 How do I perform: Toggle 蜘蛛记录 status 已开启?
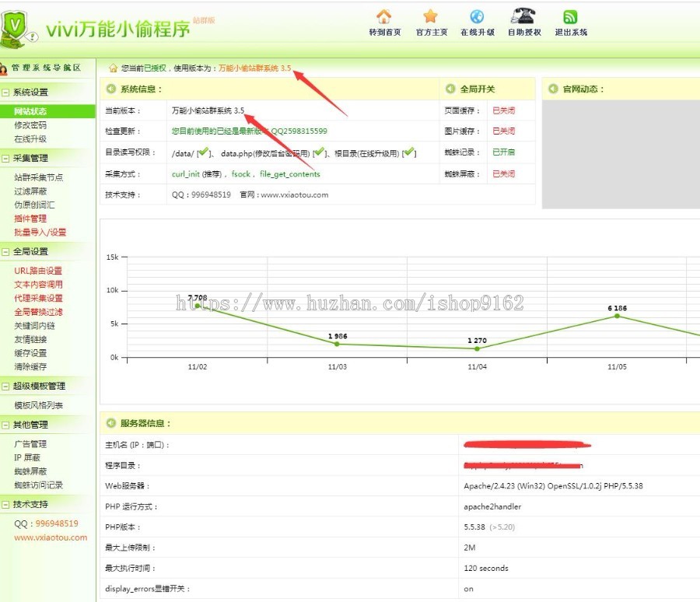click(503, 152)
